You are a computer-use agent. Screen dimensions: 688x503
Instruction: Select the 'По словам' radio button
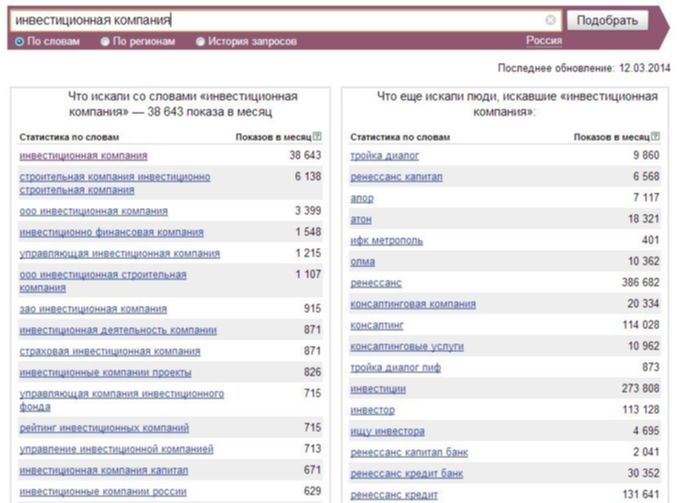19,42
